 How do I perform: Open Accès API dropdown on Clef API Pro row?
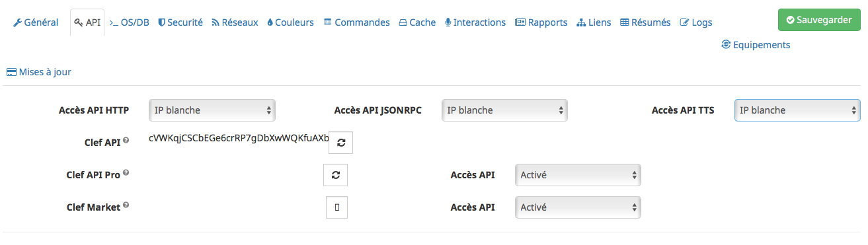pos(578,175)
